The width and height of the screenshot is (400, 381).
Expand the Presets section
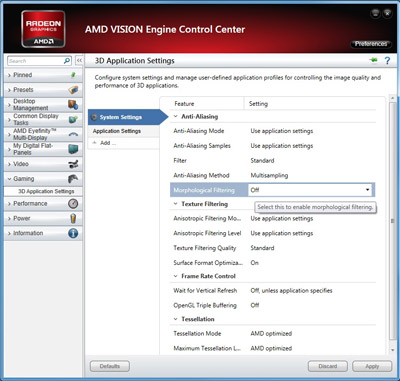(x=9, y=90)
